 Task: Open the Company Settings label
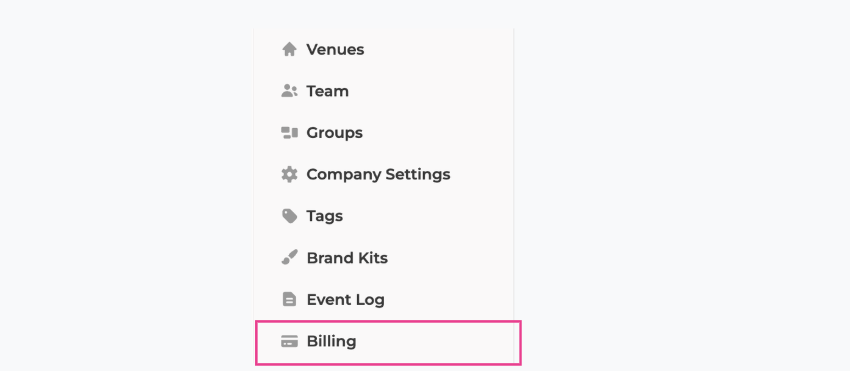coord(378,175)
